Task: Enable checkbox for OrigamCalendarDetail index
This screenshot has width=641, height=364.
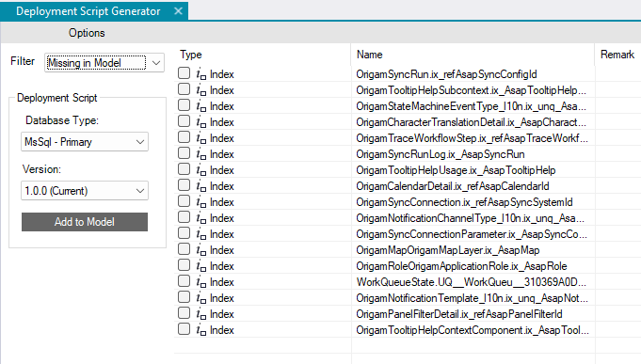Action: pos(184,185)
